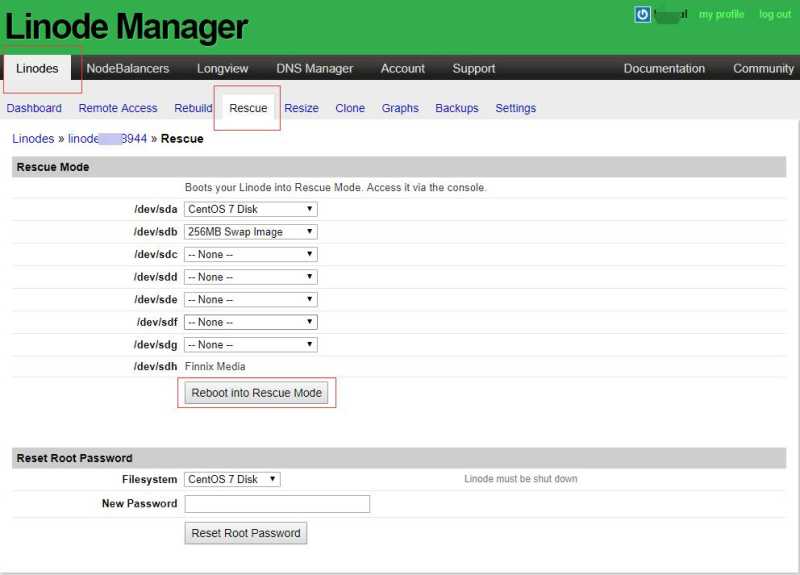Click the log out link
Screen dimensions: 800x575
click(775, 14)
